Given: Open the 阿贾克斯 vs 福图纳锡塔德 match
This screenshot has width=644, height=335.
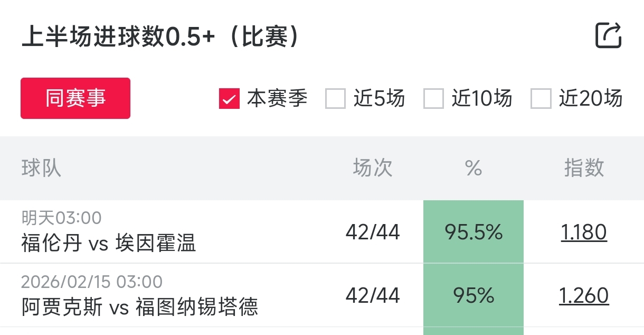Looking at the screenshot, I should click(140, 307).
